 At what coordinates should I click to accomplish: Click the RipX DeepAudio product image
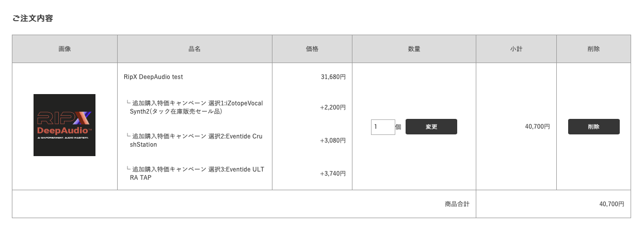[x=65, y=125]
